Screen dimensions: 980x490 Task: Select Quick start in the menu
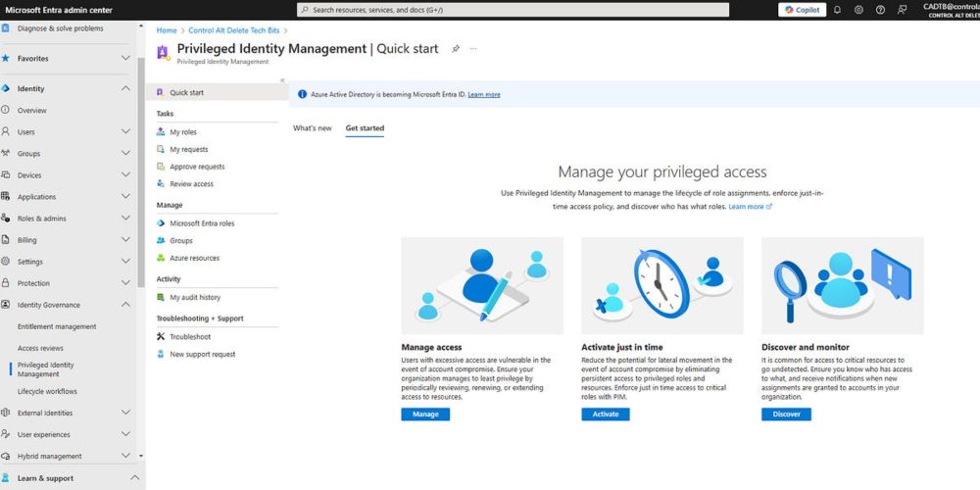tap(217, 92)
